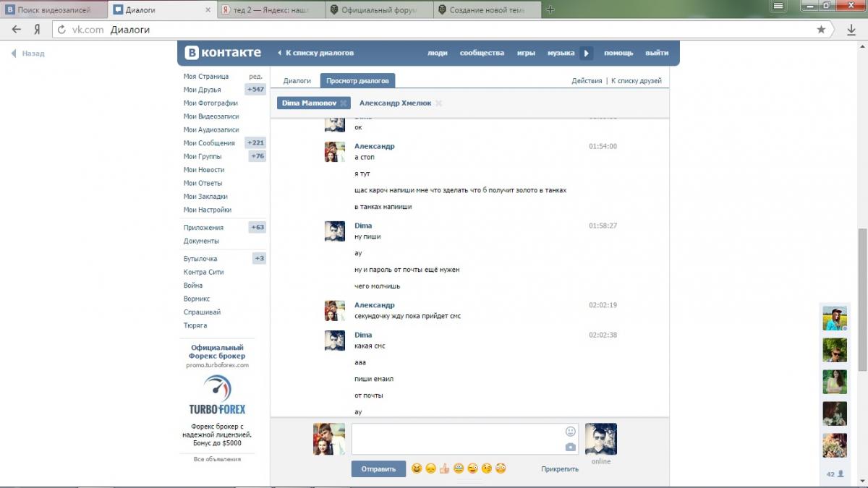Viewport: 868px width, 488px height.
Task: Bookmark the page with the star icon
Action: pos(821,30)
